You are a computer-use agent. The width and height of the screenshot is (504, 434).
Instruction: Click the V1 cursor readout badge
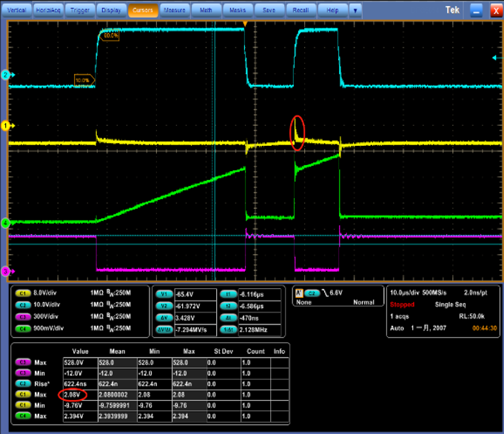click(x=163, y=294)
